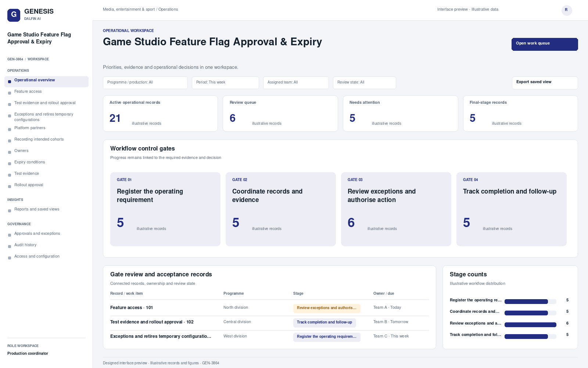Click Operations breadcrumb at top

tap(168, 9)
